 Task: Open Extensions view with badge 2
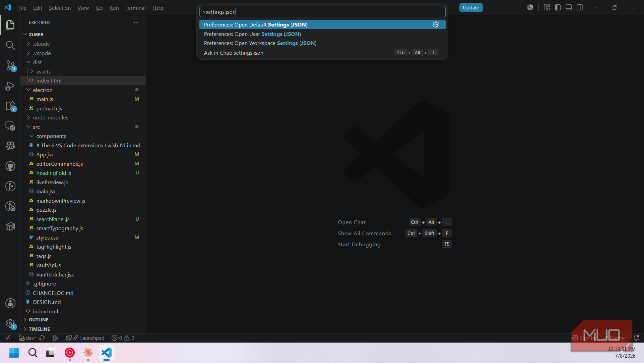point(10,106)
